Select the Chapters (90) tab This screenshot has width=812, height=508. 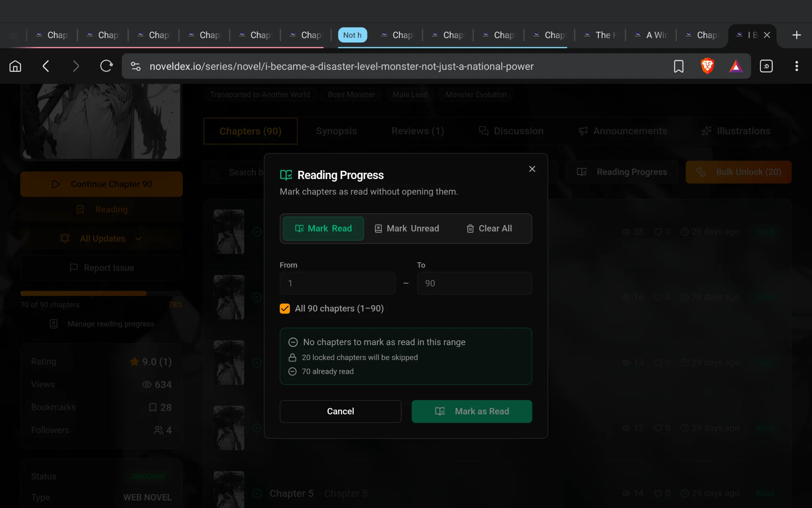click(x=251, y=131)
